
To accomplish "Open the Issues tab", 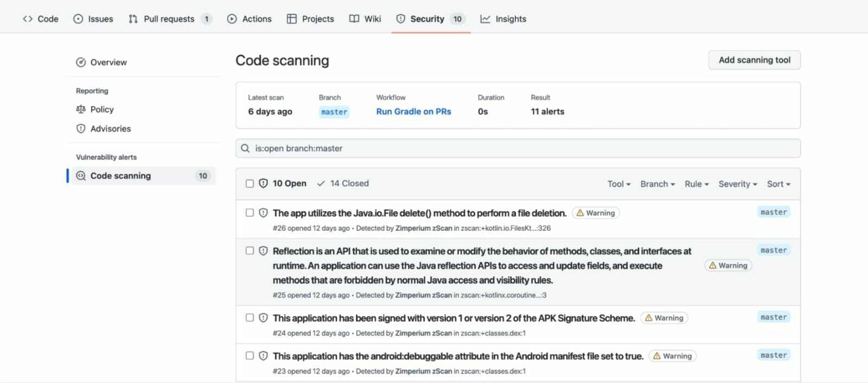I will pos(93,19).
